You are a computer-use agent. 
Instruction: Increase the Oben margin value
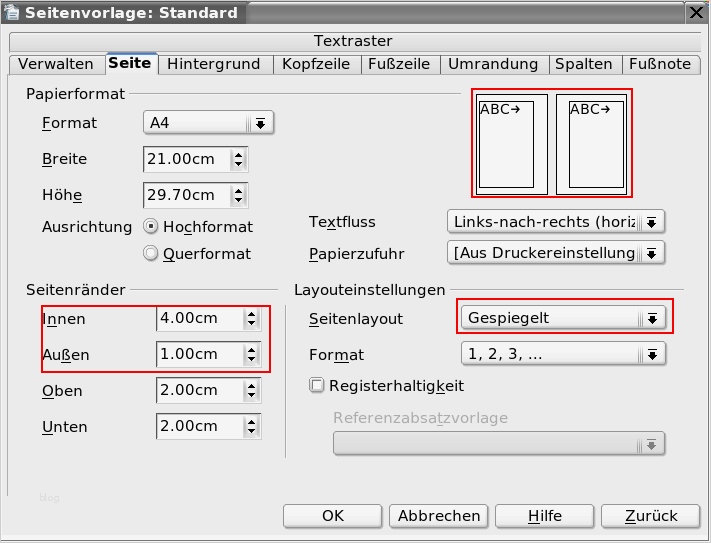[252, 386]
